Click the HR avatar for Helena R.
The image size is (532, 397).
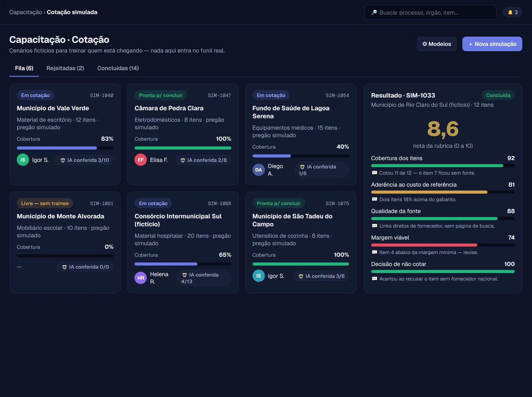coord(141,278)
